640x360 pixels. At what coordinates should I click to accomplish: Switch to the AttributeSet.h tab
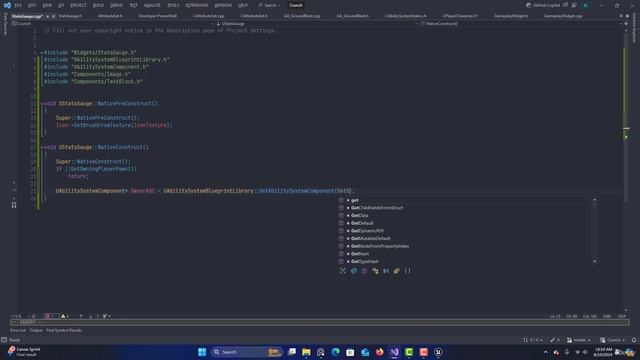click(x=110, y=16)
